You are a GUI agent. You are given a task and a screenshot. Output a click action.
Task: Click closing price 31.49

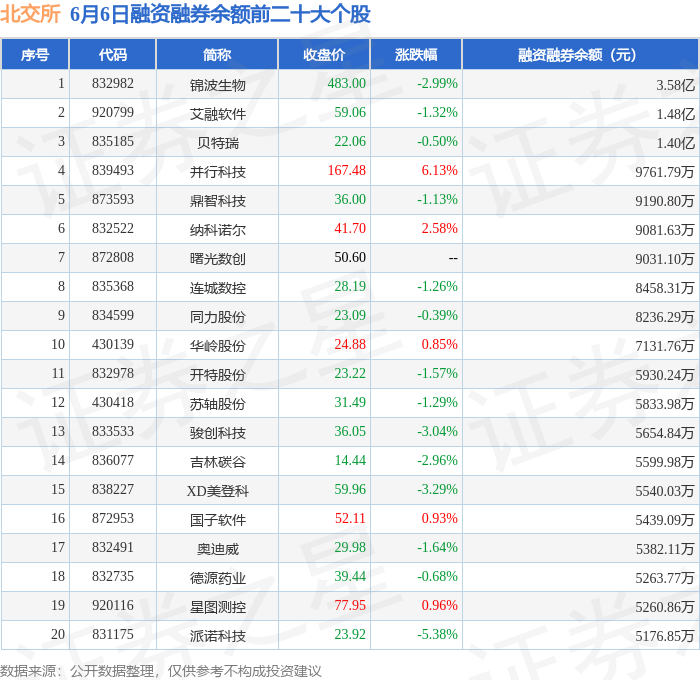tap(350, 403)
